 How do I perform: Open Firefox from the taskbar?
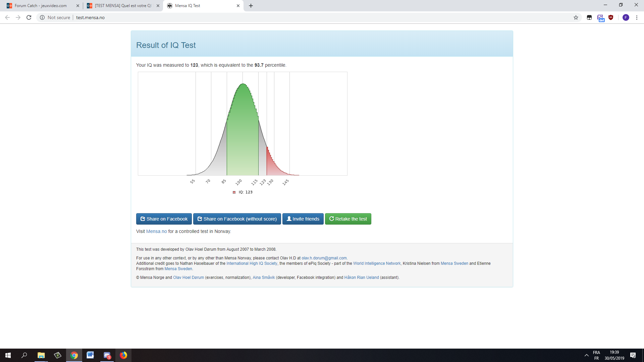(123, 355)
